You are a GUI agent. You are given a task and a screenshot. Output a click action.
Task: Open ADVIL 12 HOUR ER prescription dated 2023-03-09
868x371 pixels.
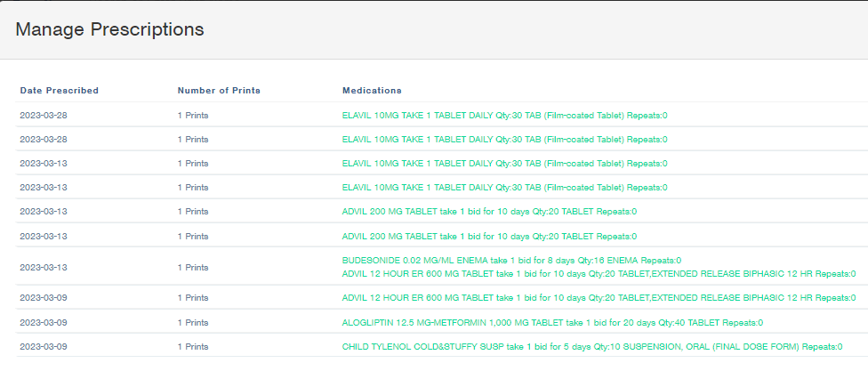tap(599, 298)
